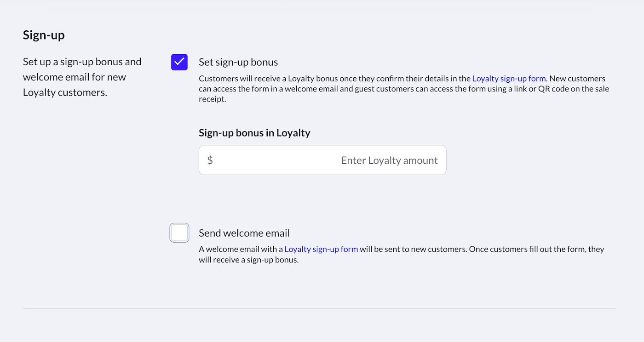This screenshot has height=342, width=644.
Task: Click the section intro about new Loyalty customers
Action: (x=82, y=77)
